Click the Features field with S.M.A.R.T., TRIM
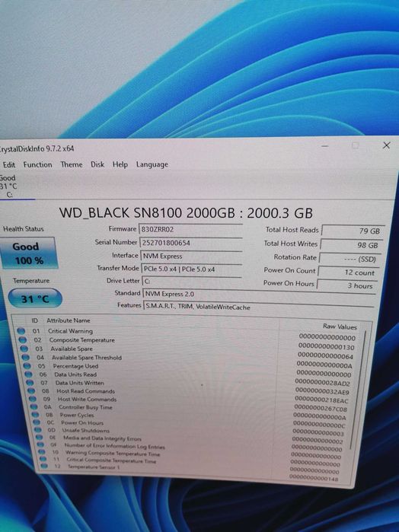This screenshot has height=532, width=399. (x=259, y=307)
